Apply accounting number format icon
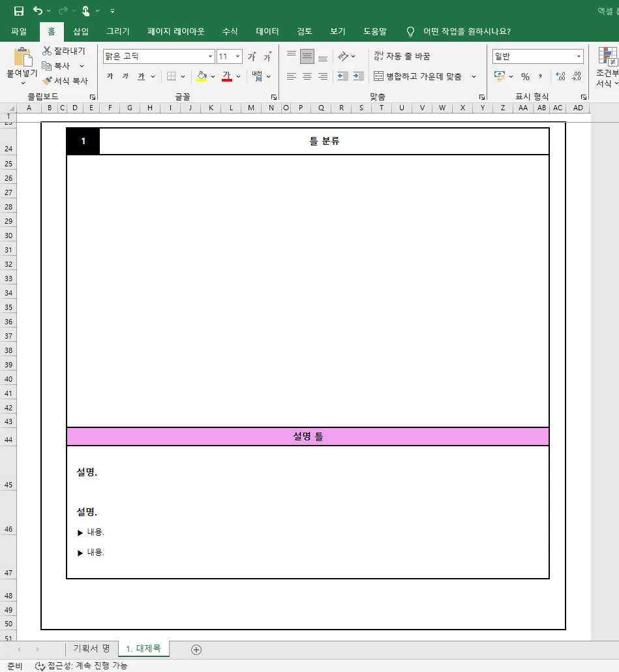The height and width of the screenshot is (672, 619). 500,76
